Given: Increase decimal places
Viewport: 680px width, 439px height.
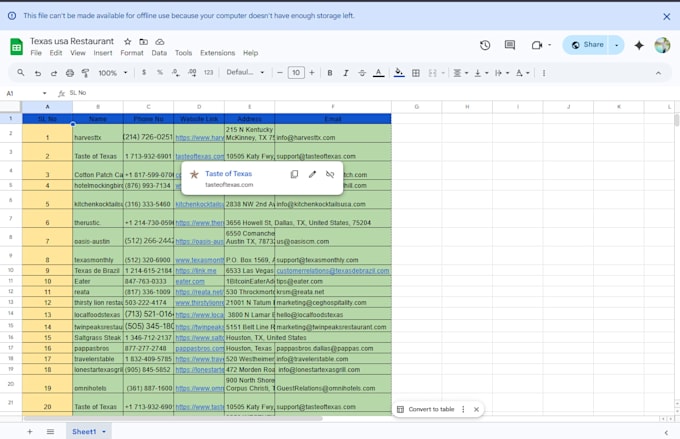Looking at the screenshot, I should pos(192,72).
